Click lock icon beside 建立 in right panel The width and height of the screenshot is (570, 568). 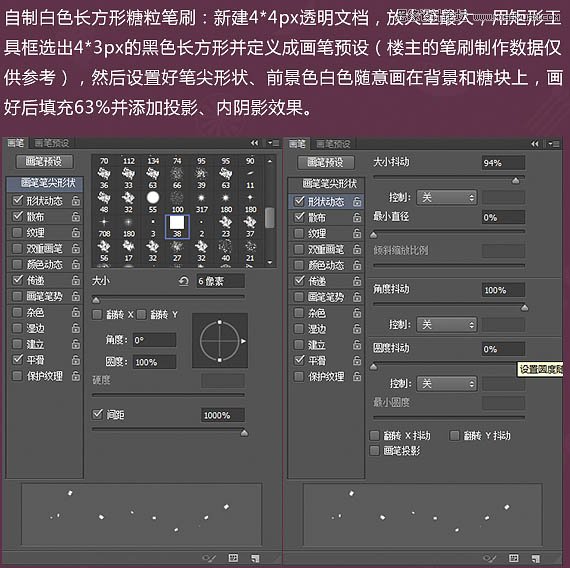click(x=357, y=345)
